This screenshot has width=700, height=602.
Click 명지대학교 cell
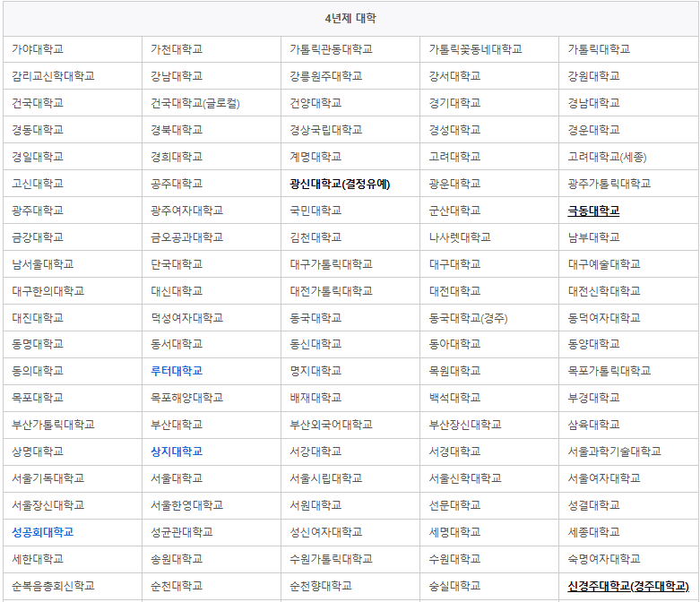tap(350, 371)
